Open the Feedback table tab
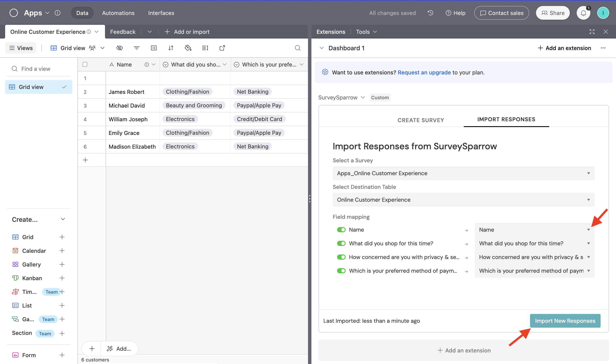616x364 pixels. click(x=123, y=32)
